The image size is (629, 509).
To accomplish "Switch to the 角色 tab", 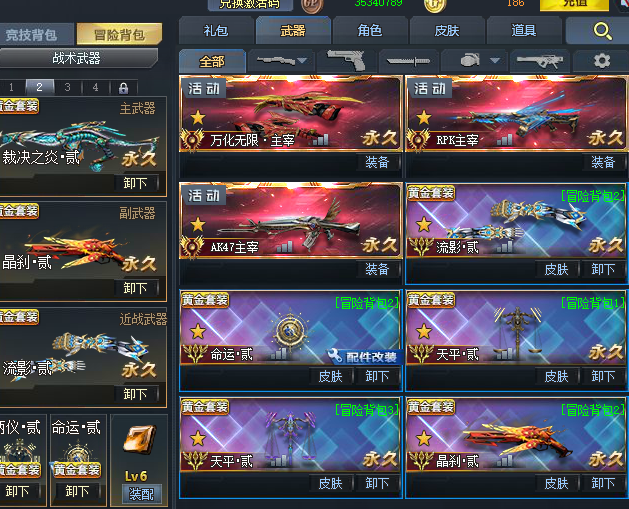I will click(369, 30).
